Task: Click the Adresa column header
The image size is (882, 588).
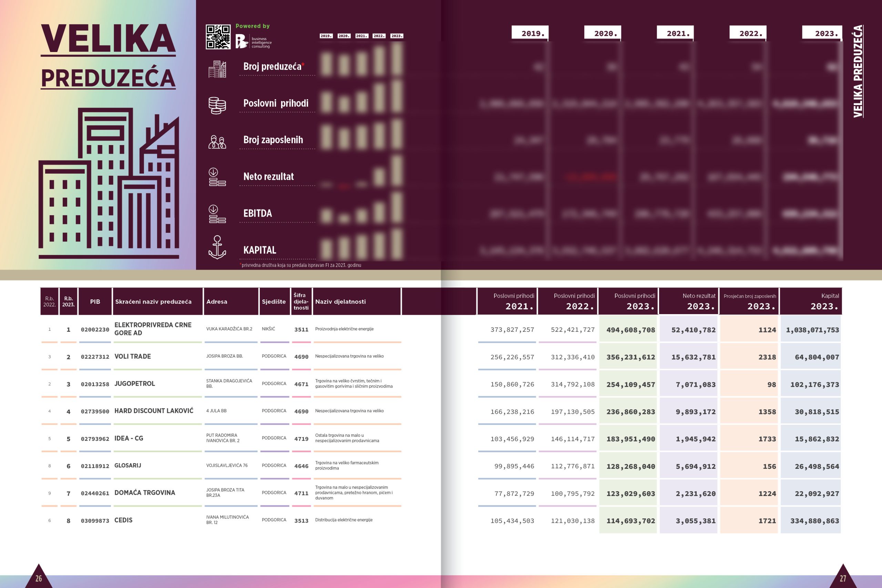Action: point(231,301)
